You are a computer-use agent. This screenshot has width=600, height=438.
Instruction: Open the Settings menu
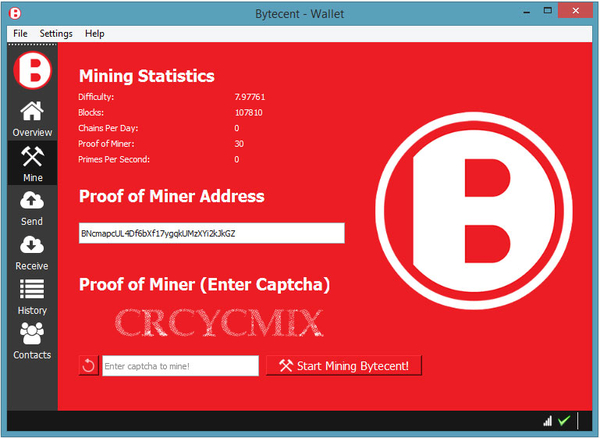(x=56, y=33)
